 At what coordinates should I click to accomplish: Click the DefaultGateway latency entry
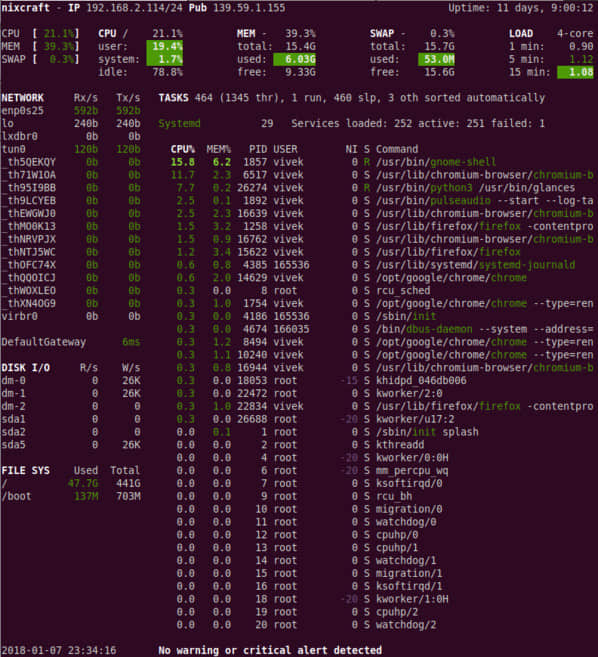[71, 342]
